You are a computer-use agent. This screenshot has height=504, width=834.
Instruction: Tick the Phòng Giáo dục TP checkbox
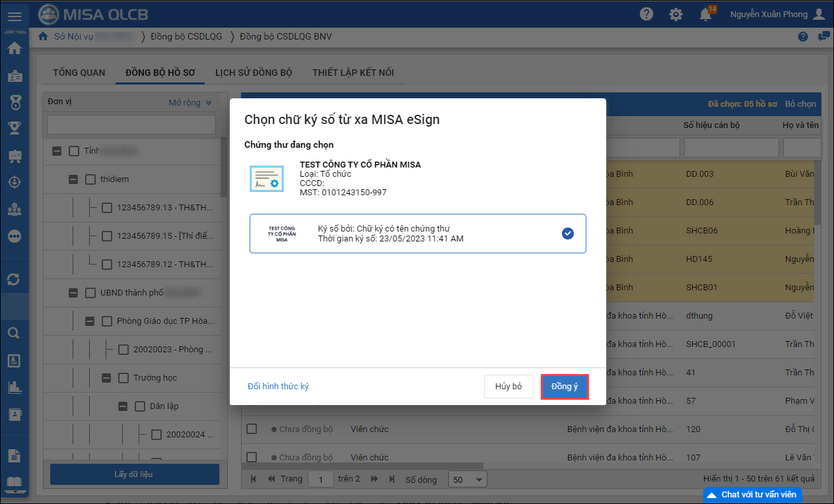[107, 321]
